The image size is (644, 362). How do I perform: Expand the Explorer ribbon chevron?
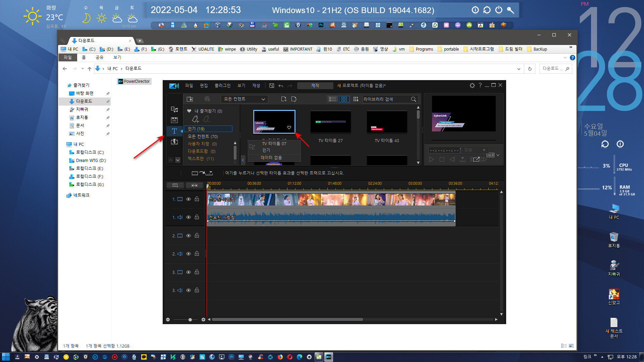click(565, 58)
